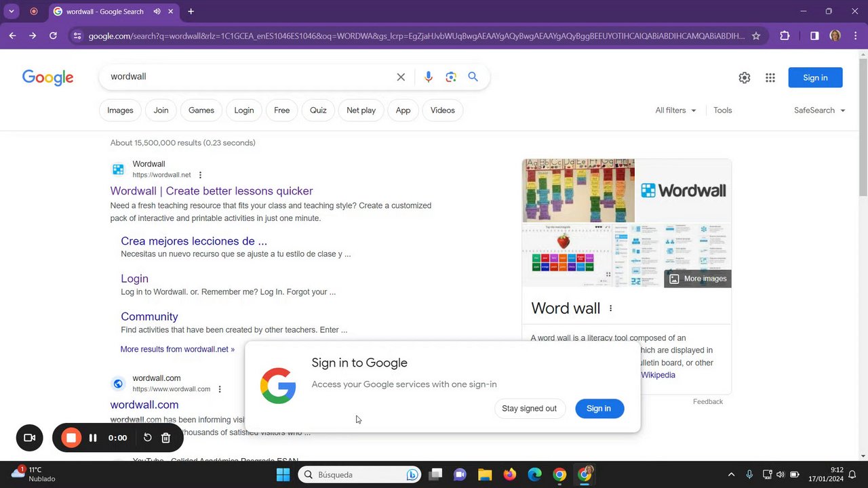Open a new browser tab
This screenshot has height=488, width=868.
(191, 12)
